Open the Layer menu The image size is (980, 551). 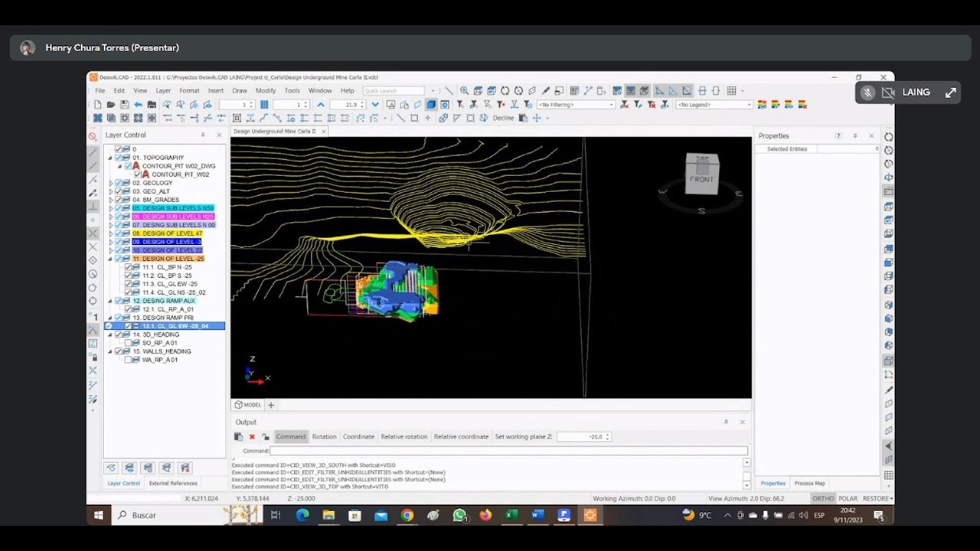pos(163,91)
